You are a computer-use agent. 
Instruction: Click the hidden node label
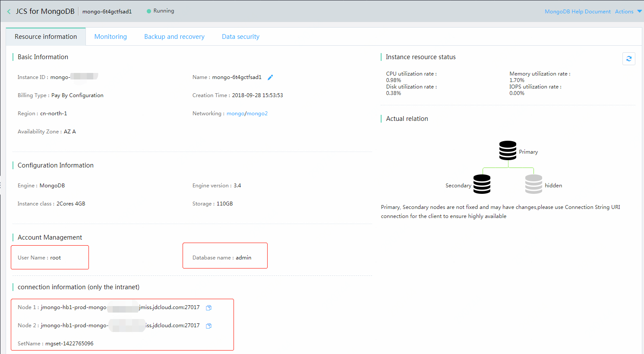(553, 186)
